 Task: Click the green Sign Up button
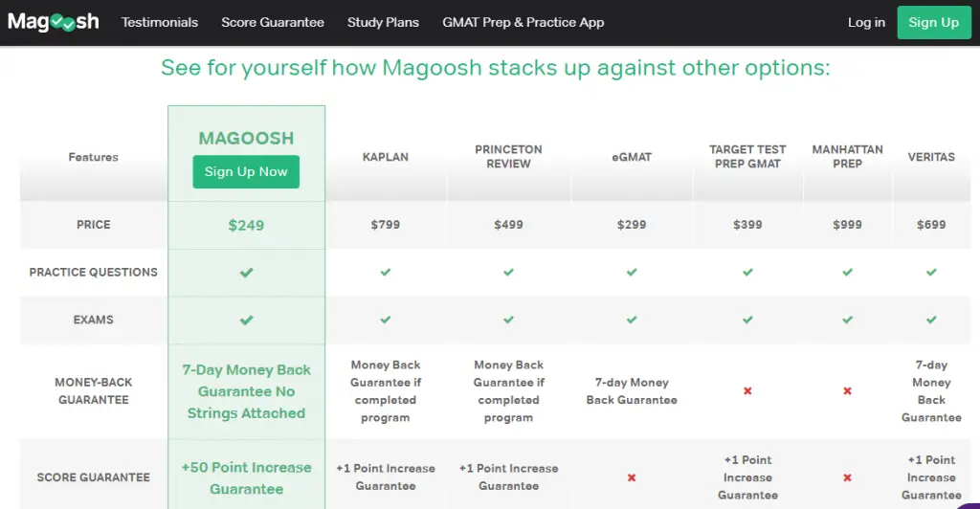(934, 22)
